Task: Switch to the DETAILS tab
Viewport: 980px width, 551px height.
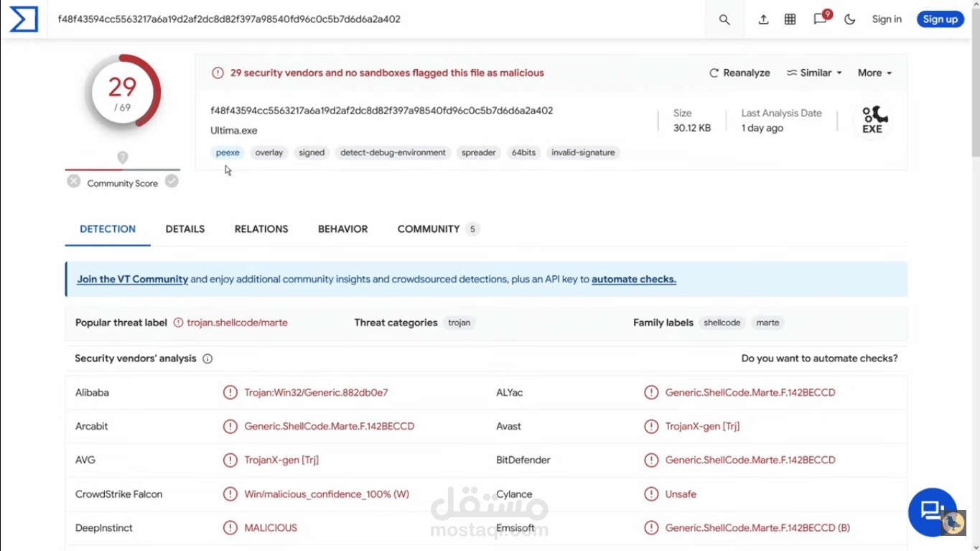Action: click(185, 229)
